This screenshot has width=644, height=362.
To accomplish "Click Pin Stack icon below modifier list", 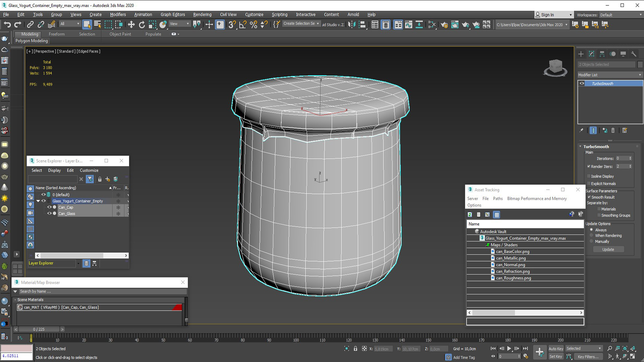I will point(581,130).
